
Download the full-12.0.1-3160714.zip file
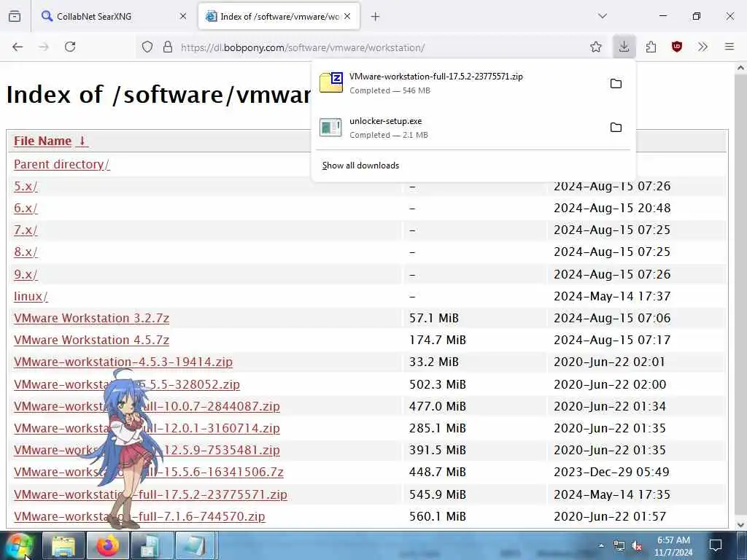tap(147, 428)
